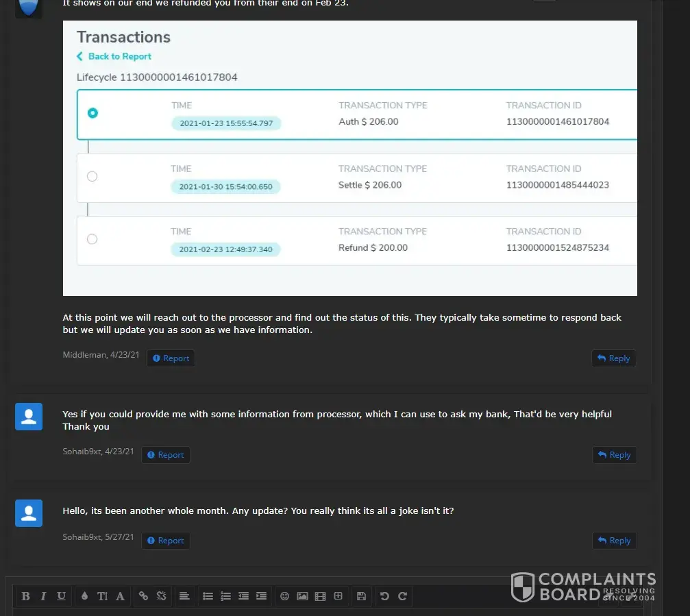
Task: Click Reply on Middleman's 4/23/21 post
Action: (614, 358)
